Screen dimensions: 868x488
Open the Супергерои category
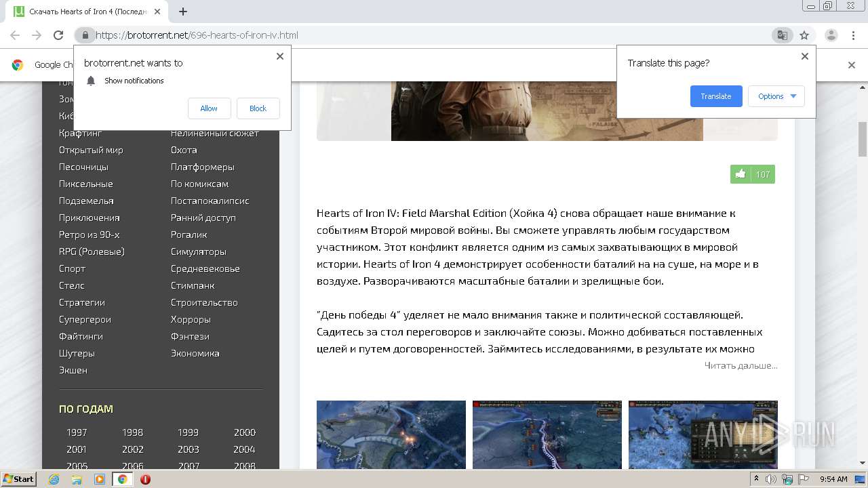[x=85, y=319]
